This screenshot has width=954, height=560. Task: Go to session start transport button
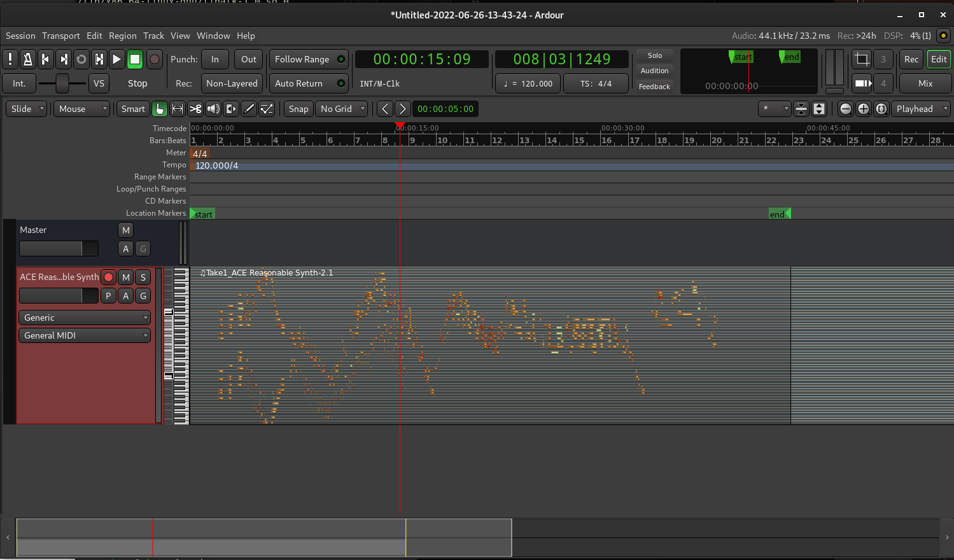[x=45, y=59]
